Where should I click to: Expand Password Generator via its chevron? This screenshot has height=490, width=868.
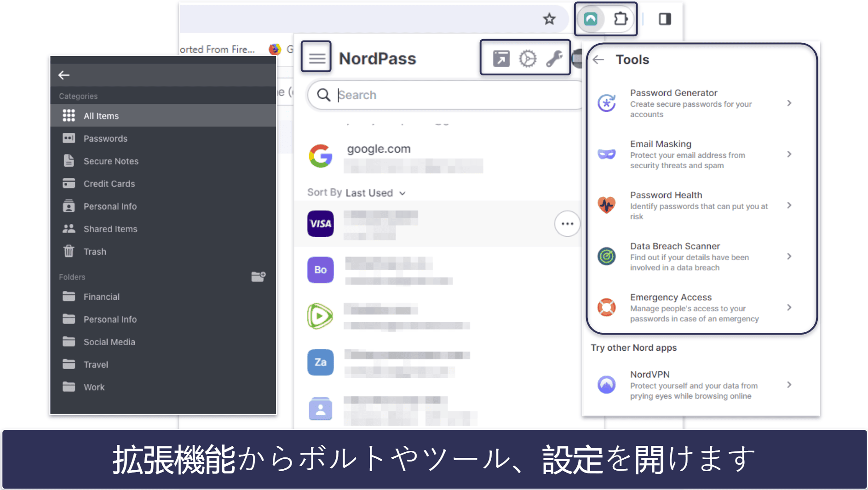click(789, 103)
